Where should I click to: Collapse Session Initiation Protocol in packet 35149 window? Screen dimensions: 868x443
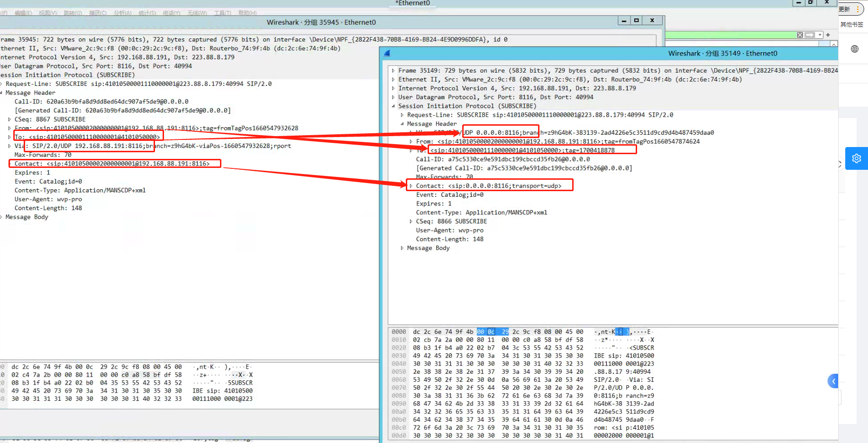tap(393, 106)
